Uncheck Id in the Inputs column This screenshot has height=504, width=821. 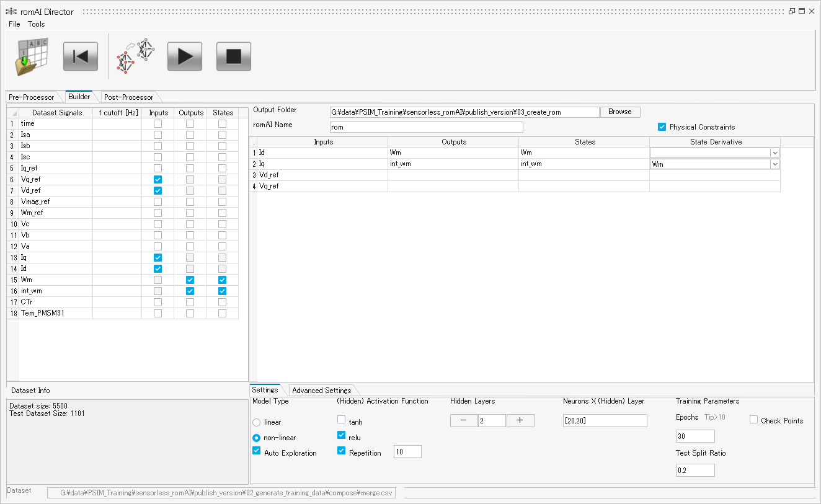point(158,268)
